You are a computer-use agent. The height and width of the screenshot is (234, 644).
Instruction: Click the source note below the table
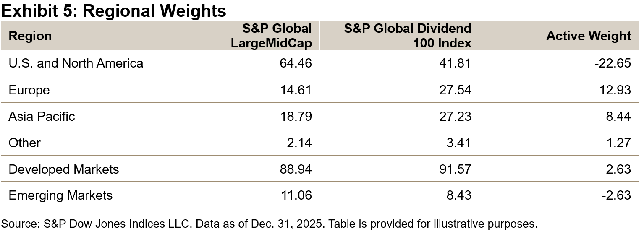coord(269,224)
